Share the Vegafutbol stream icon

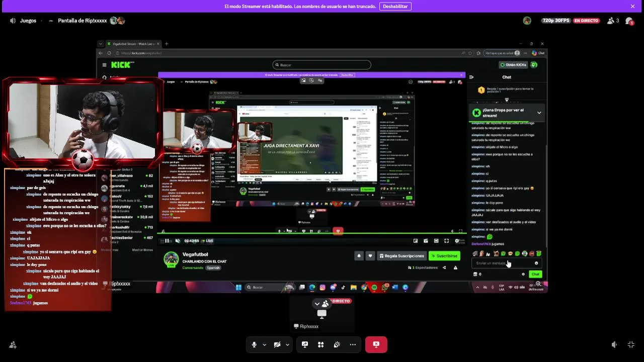444,268
